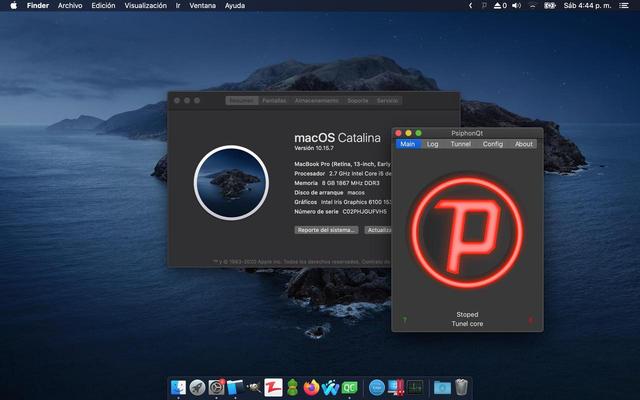Open the Apple menu
The width and height of the screenshot is (640, 400).
pyautogui.click(x=13, y=5)
